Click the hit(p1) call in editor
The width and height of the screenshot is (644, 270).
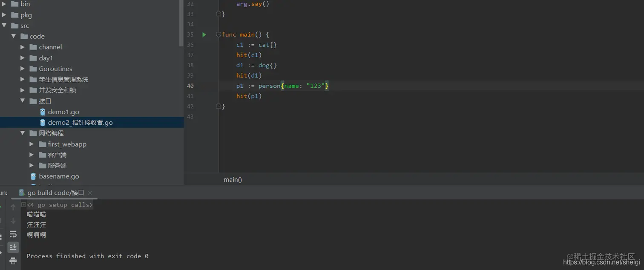(x=249, y=96)
